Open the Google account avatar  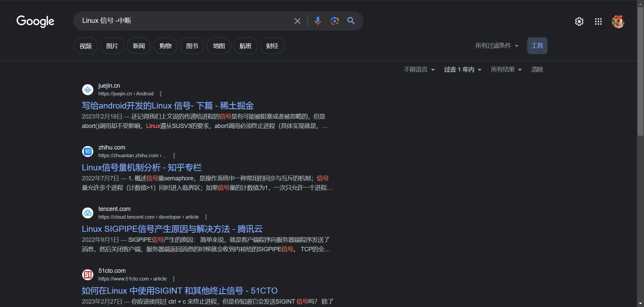618,21
